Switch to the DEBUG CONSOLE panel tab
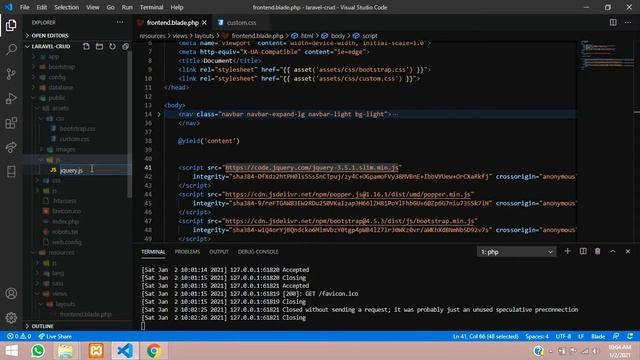The height and width of the screenshot is (360, 640). click(258, 252)
